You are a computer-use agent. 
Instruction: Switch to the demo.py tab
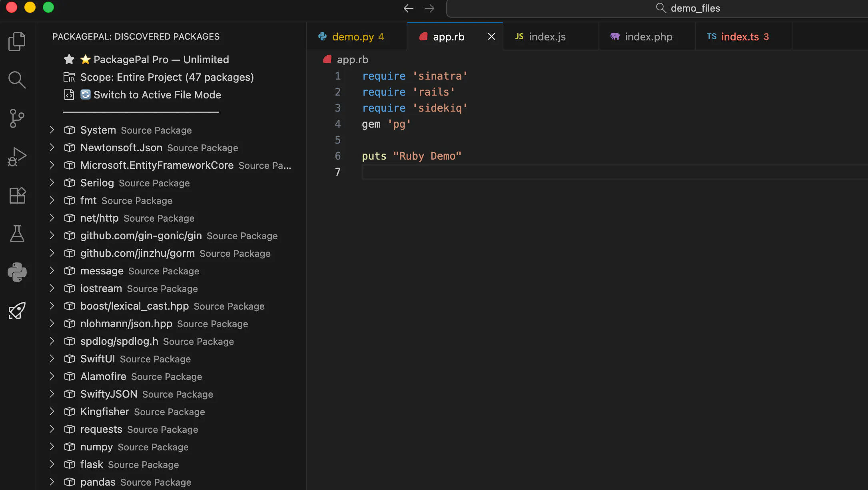click(357, 37)
